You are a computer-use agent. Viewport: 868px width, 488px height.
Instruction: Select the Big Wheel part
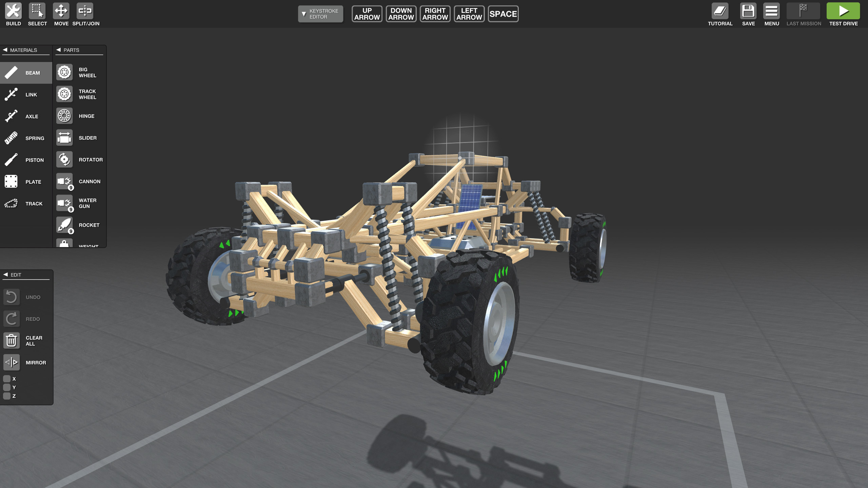click(80, 72)
